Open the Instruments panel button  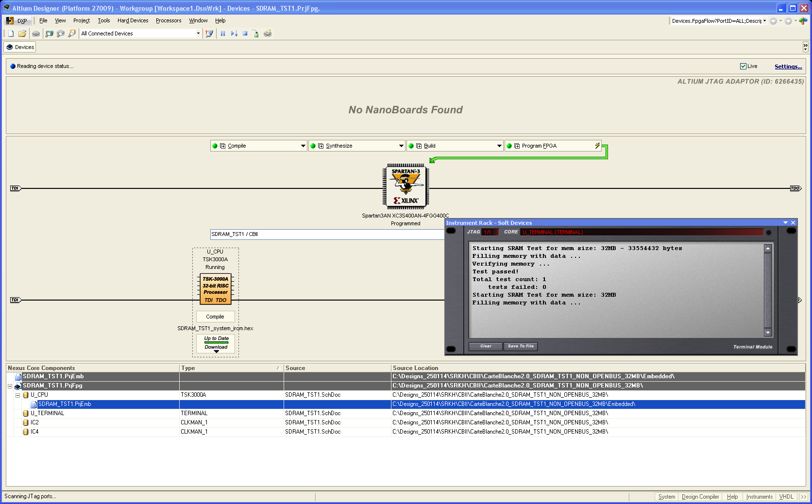(759, 497)
